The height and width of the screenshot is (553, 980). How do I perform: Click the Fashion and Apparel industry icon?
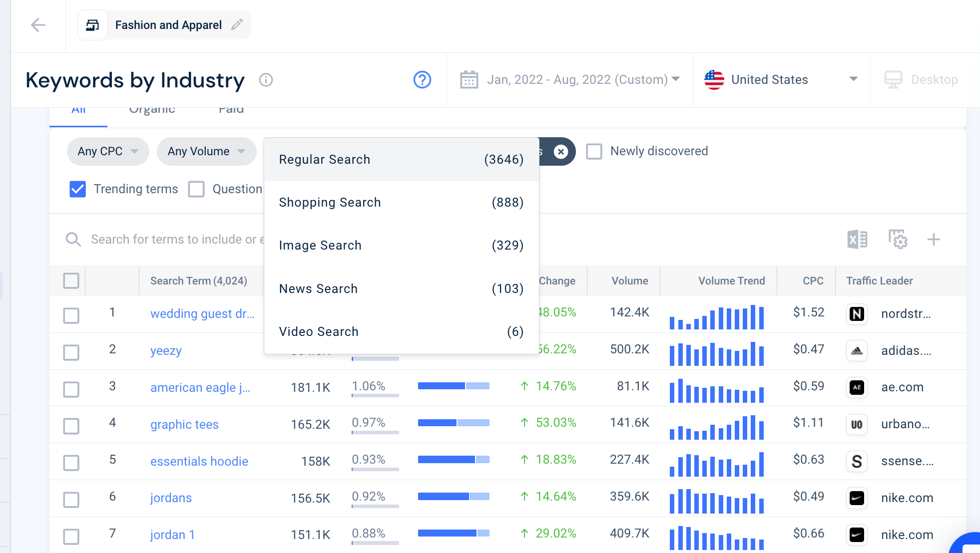92,25
